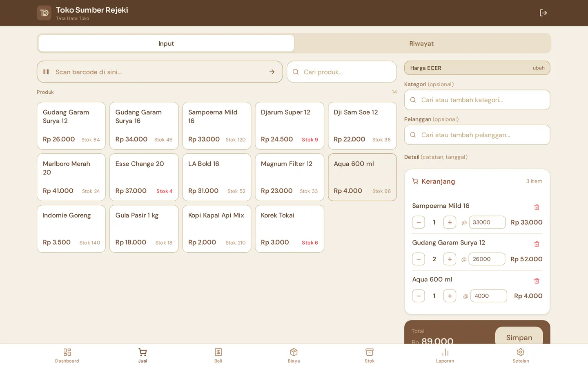Open the Kategori search combo box
This screenshot has height=368, width=588.
coord(477,100)
